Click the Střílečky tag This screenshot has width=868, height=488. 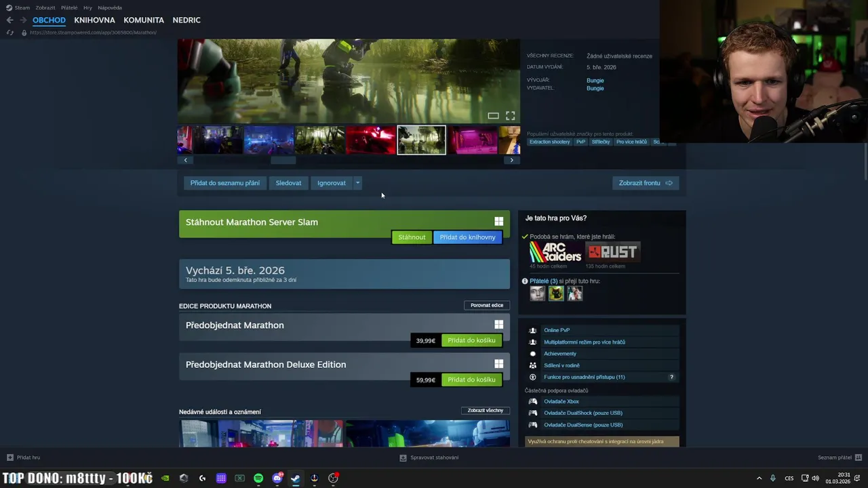pyautogui.click(x=601, y=142)
